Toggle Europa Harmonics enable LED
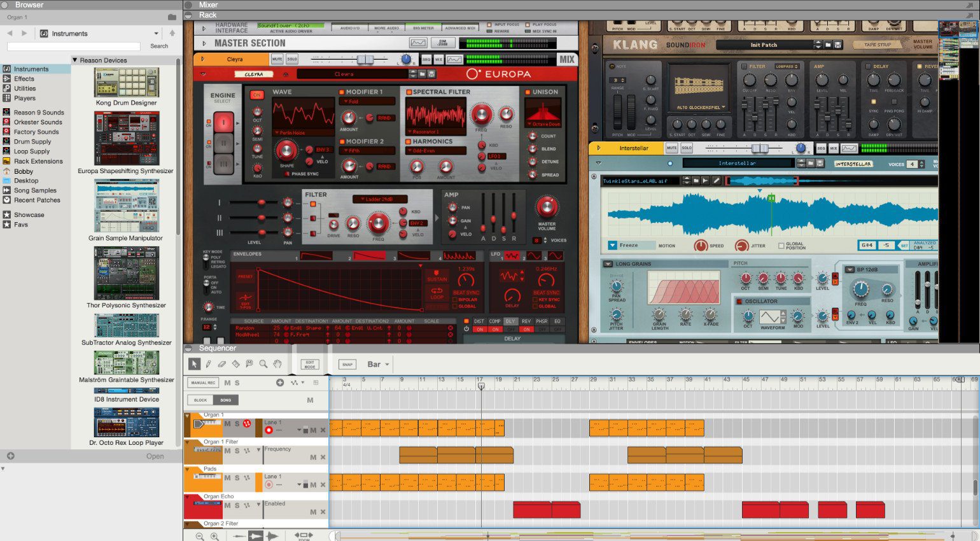The image size is (980, 541). coord(409,141)
